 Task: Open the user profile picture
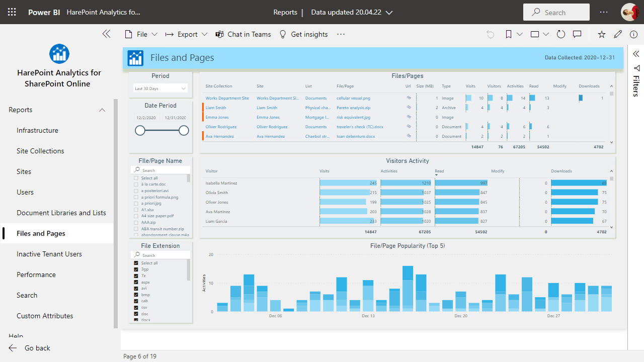click(x=629, y=12)
